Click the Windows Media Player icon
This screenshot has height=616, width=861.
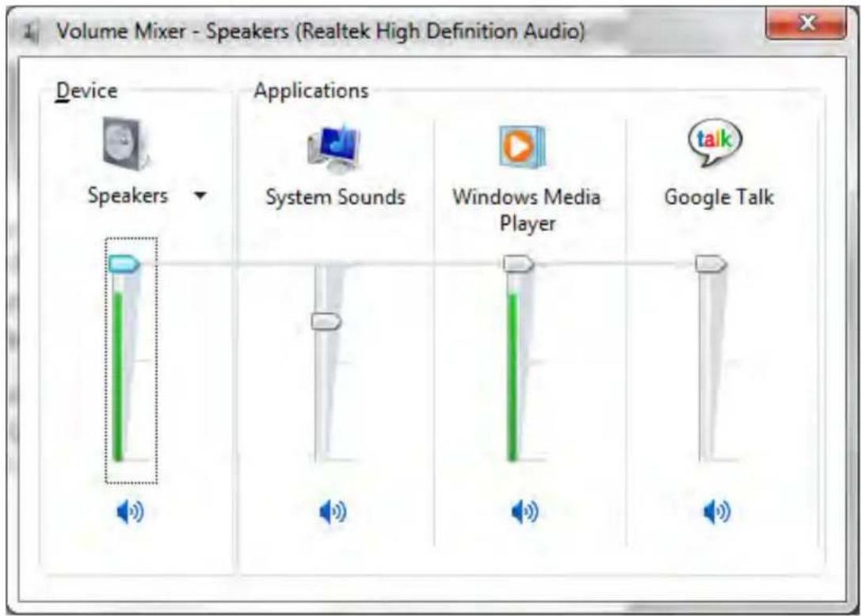[522, 146]
